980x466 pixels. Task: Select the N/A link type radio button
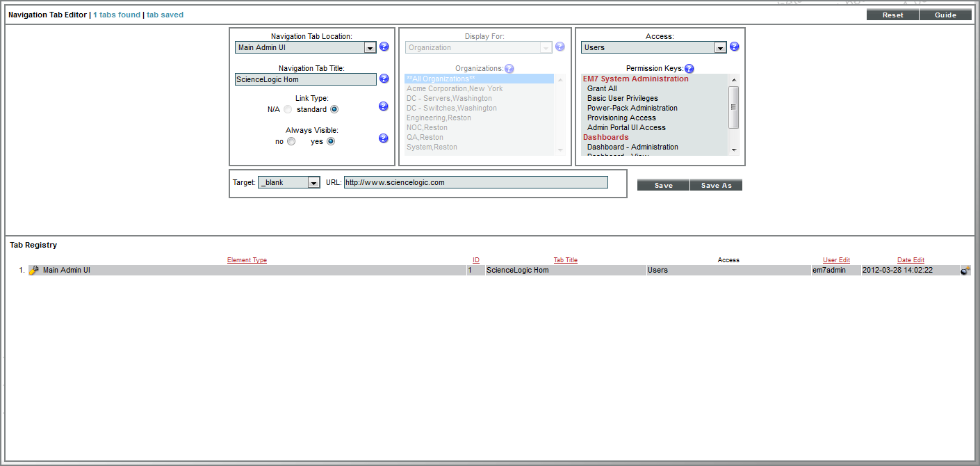click(288, 110)
